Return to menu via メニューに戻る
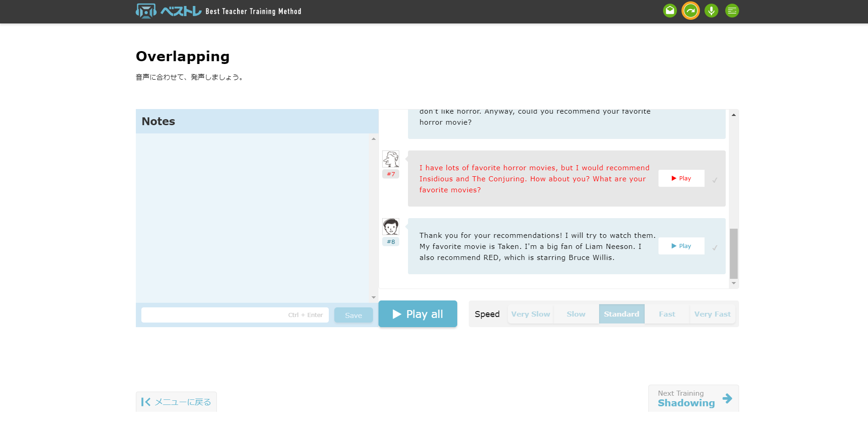Image resolution: width=868 pixels, height=427 pixels. pos(176,402)
